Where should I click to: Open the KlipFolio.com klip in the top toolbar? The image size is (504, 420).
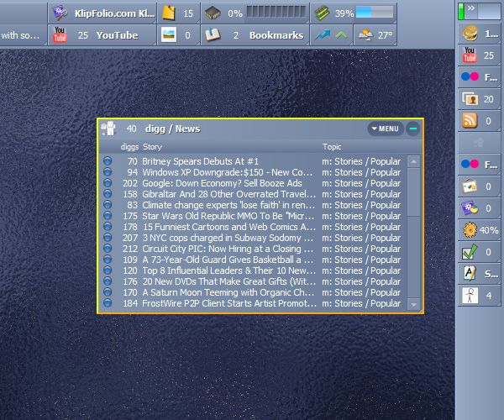click(x=102, y=13)
